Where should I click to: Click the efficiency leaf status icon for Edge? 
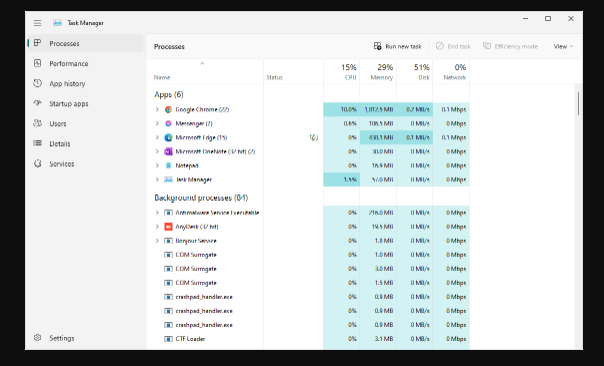coord(314,138)
